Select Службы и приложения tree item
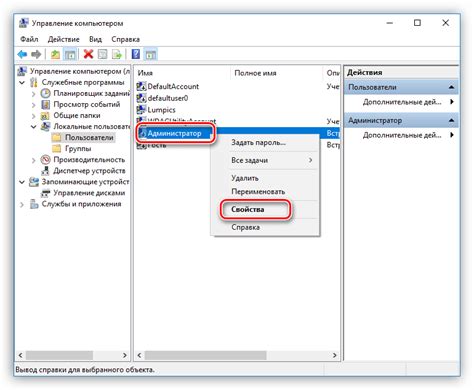474x390 pixels. [x=81, y=204]
